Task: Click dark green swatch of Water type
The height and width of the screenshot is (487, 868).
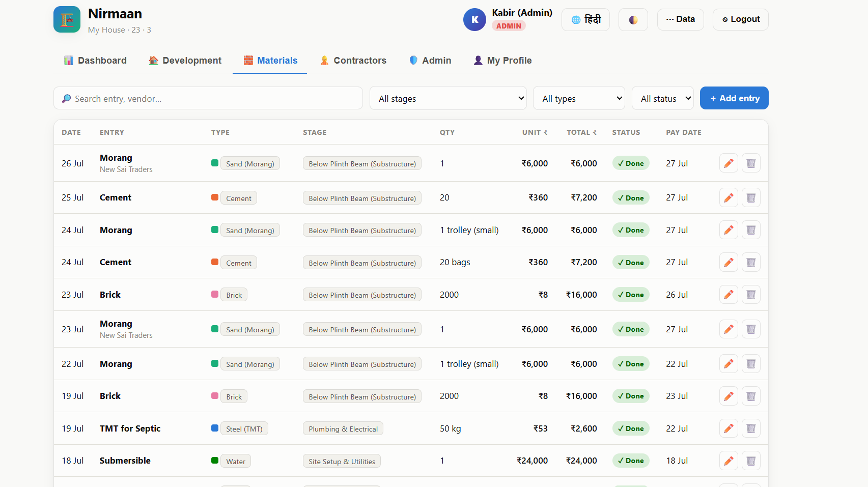Action: coord(215,460)
